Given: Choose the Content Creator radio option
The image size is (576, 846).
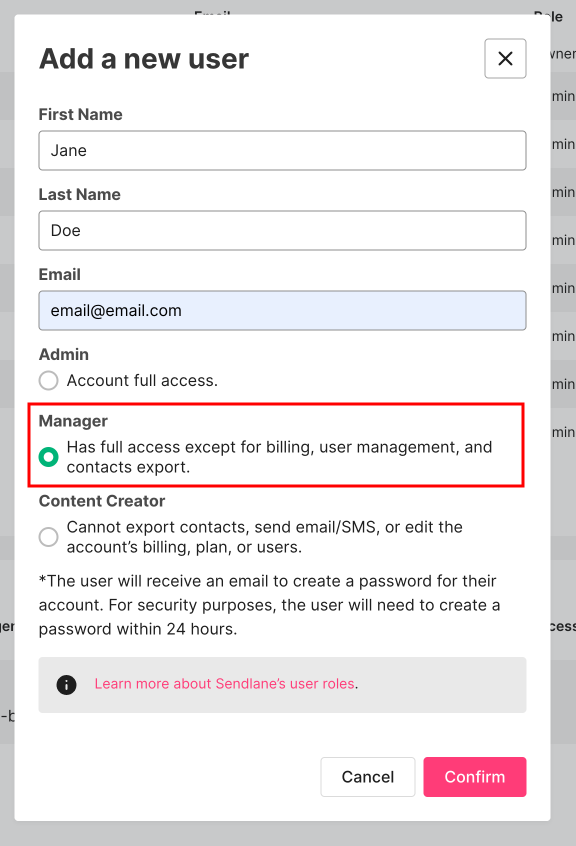Looking at the screenshot, I should tap(49, 537).
